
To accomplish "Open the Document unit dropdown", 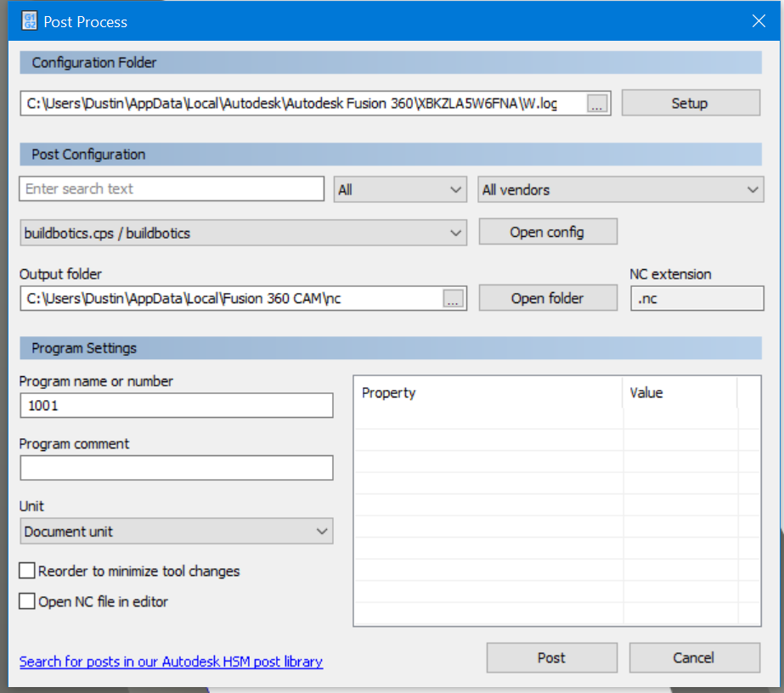I will (x=176, y=532).
